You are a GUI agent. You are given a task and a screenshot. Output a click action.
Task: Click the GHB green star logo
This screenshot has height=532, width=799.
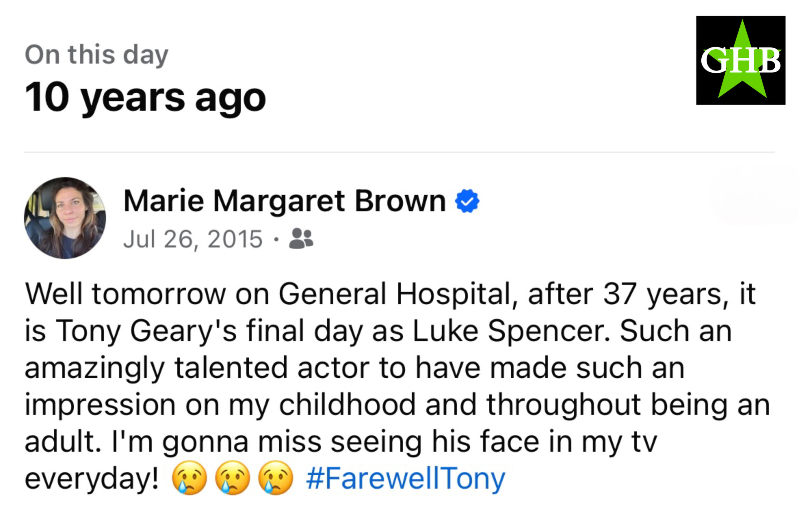[741, 60]
